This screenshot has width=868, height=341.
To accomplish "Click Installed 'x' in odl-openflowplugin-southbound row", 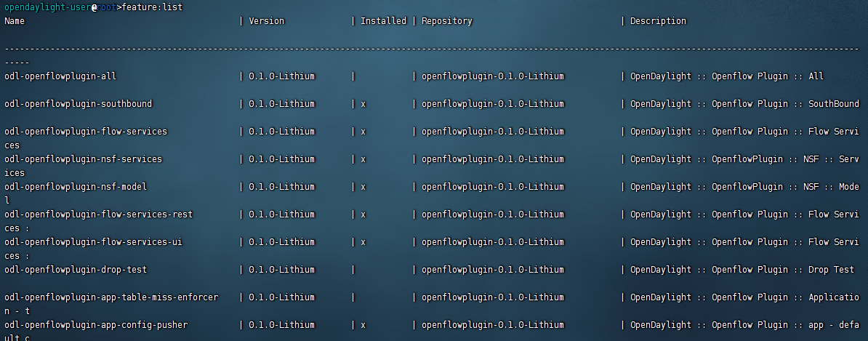I will [363, 105].
